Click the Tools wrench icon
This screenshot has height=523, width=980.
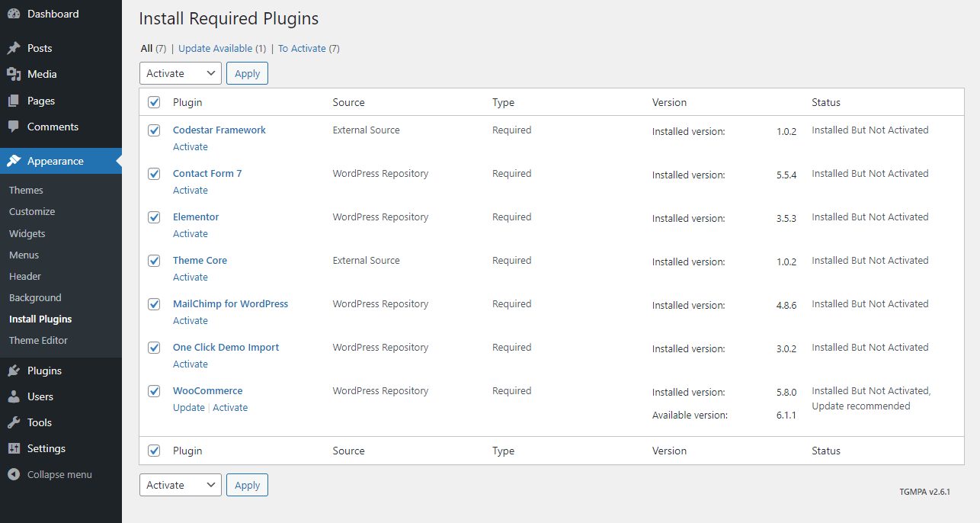[14, 422]
